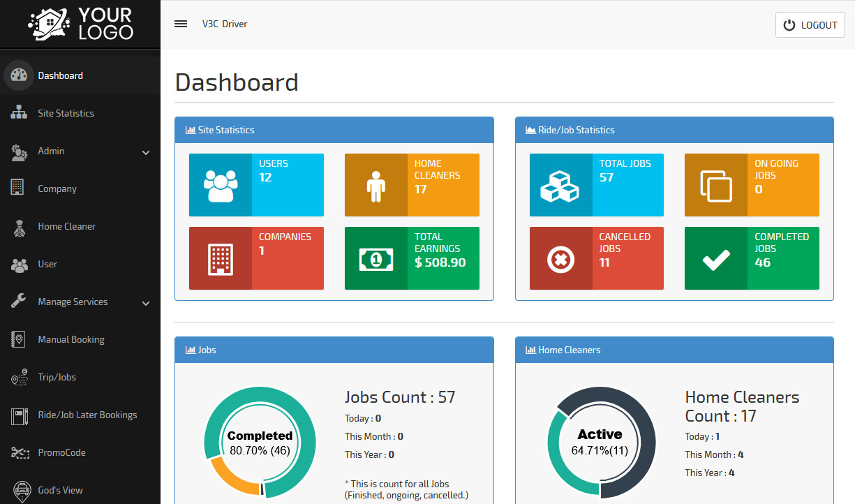Click the PromoCode scissors icon
Screen dimensions: 855x504
tap(19, 453)
